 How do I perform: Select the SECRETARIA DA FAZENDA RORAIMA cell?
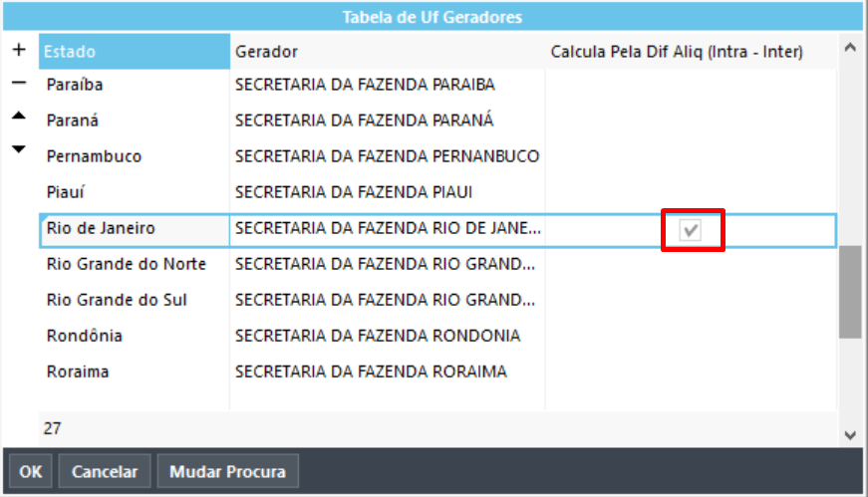[371, 372]
